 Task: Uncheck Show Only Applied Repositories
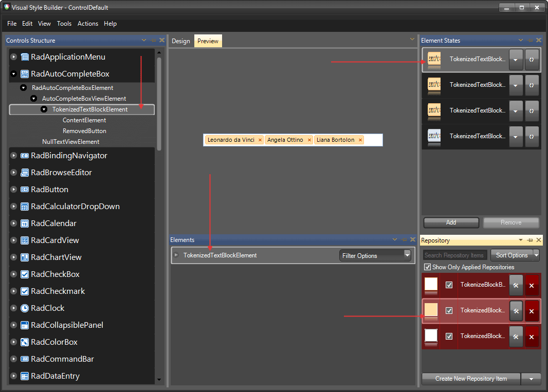427,267
